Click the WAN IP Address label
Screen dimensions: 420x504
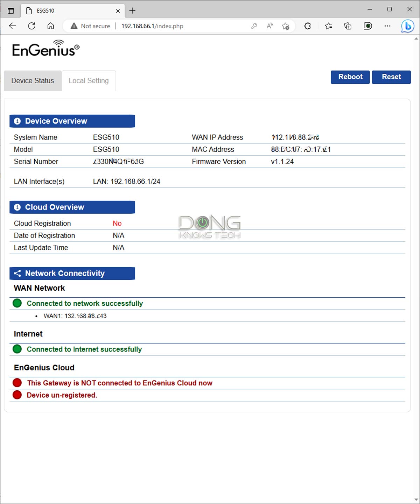pos(217,137)
